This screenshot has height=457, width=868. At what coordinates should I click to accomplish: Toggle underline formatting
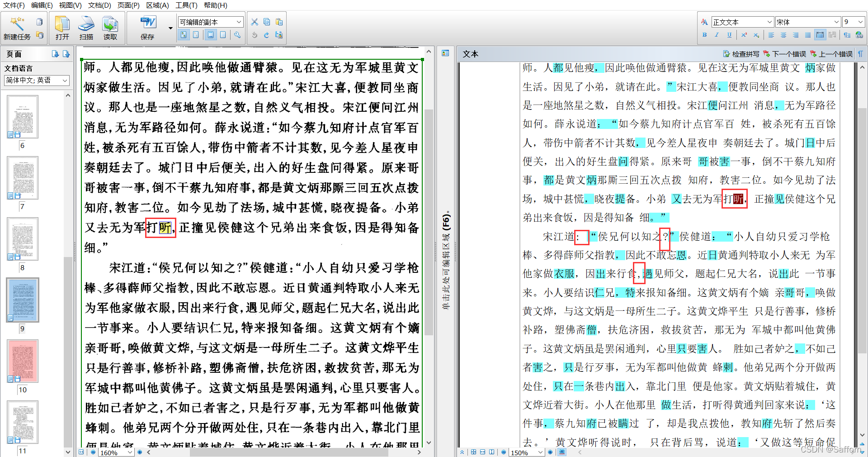(x=729, y=35)
